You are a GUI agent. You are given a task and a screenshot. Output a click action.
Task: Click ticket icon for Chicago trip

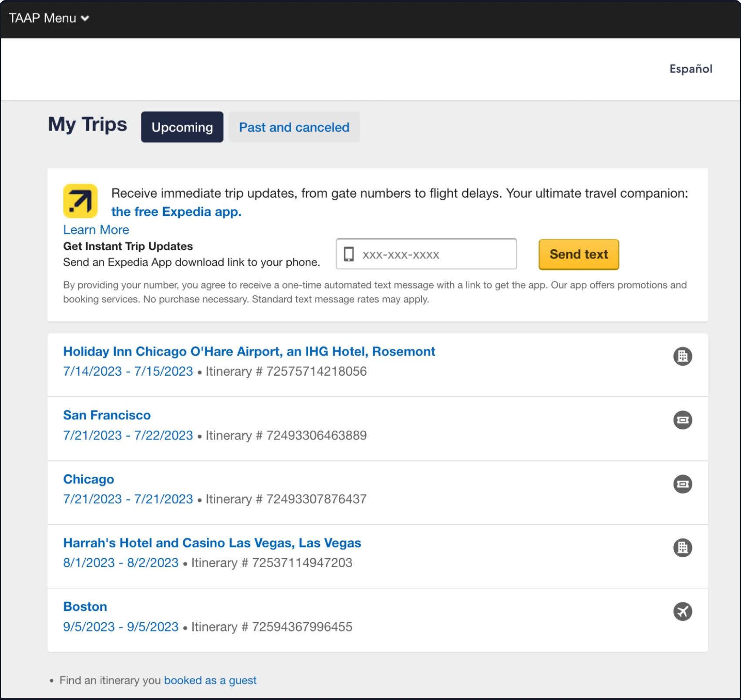pyautogui.click(x=683, y=484)
